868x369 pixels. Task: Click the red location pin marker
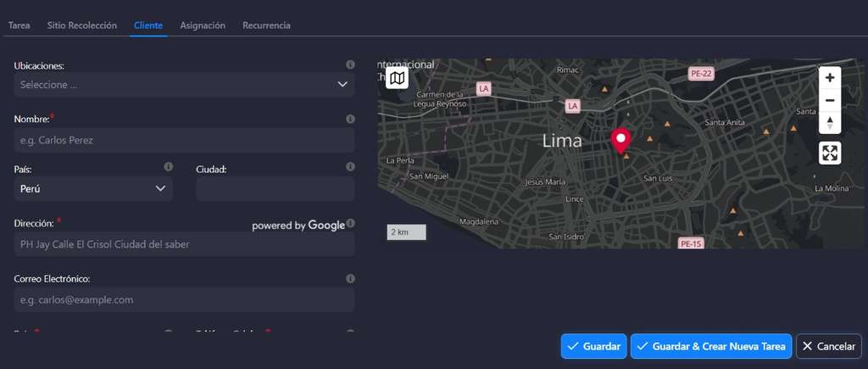pos(622,140)
